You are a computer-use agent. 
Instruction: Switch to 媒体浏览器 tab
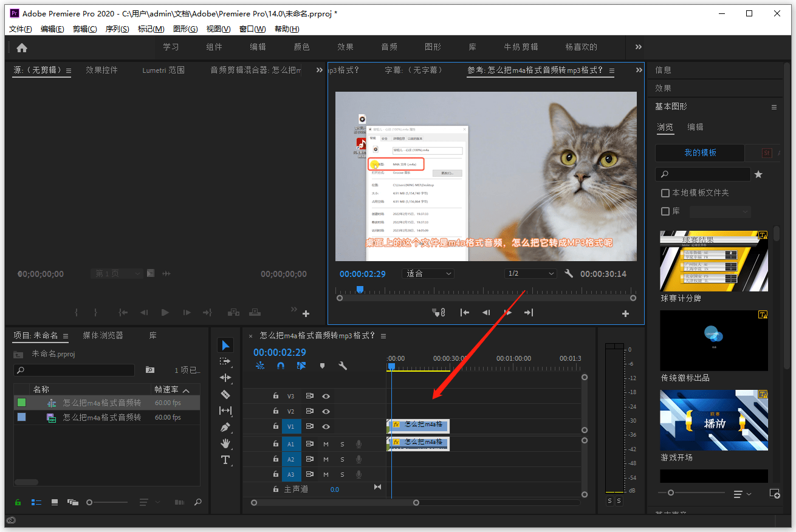point(103,335)
